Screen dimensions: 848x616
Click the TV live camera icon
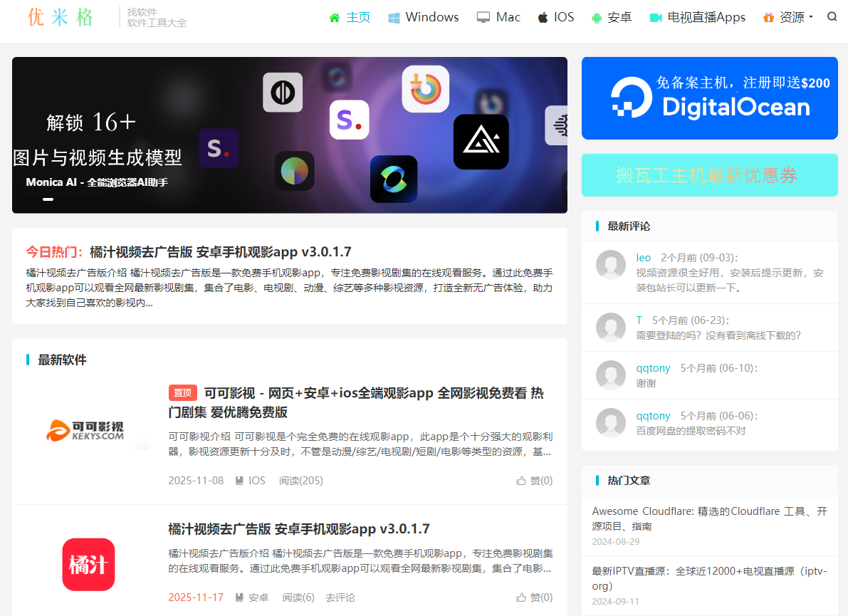(x=656, y=18)
